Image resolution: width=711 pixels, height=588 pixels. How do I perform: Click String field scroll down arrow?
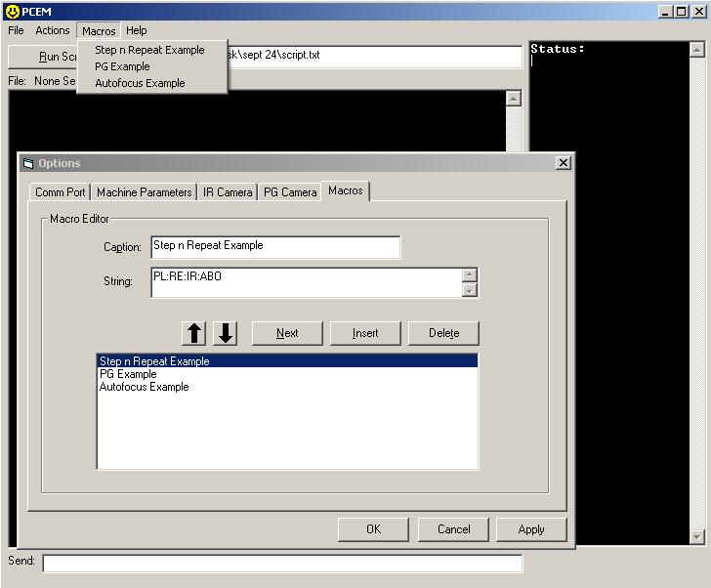[470, 290]
